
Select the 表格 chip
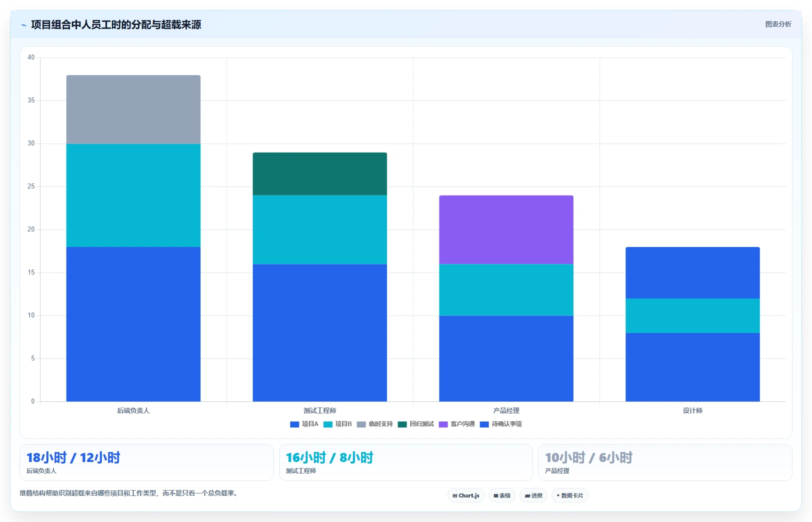pos(502,495)
